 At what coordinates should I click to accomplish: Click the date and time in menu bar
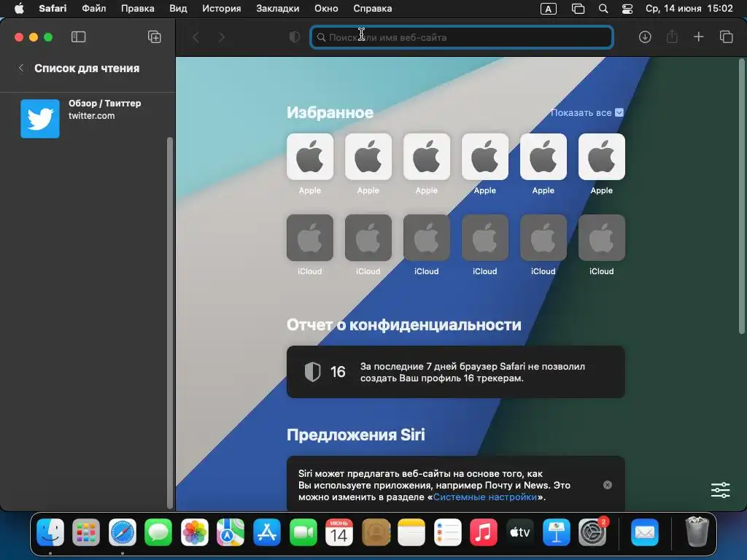click(689, 9)
